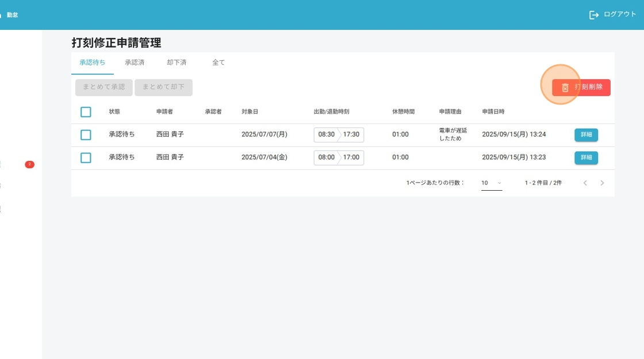644x359 pixels.
Task: Click timestamp 2025/09/15(月) 13:24
Action: point(514,134)
